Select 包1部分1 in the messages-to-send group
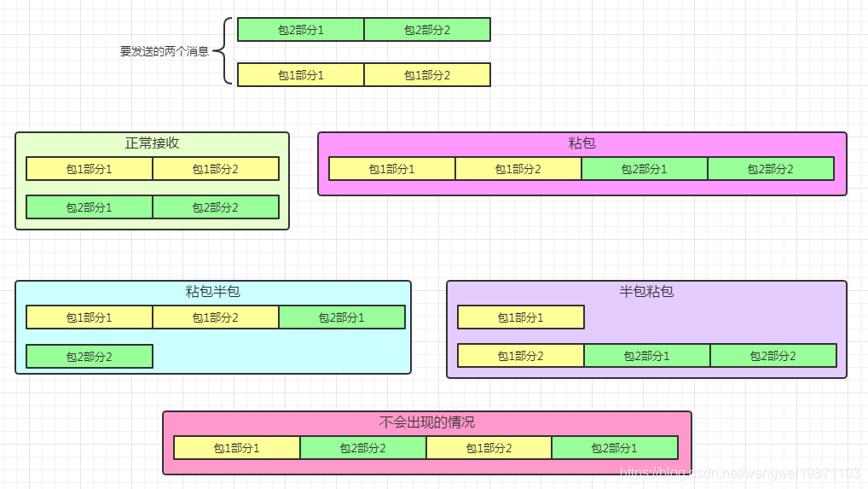The image size is (868, 489). coord(301,75)
